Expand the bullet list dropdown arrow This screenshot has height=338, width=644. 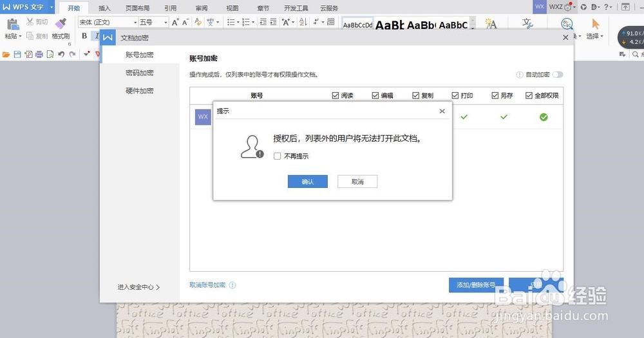[238, 22]
